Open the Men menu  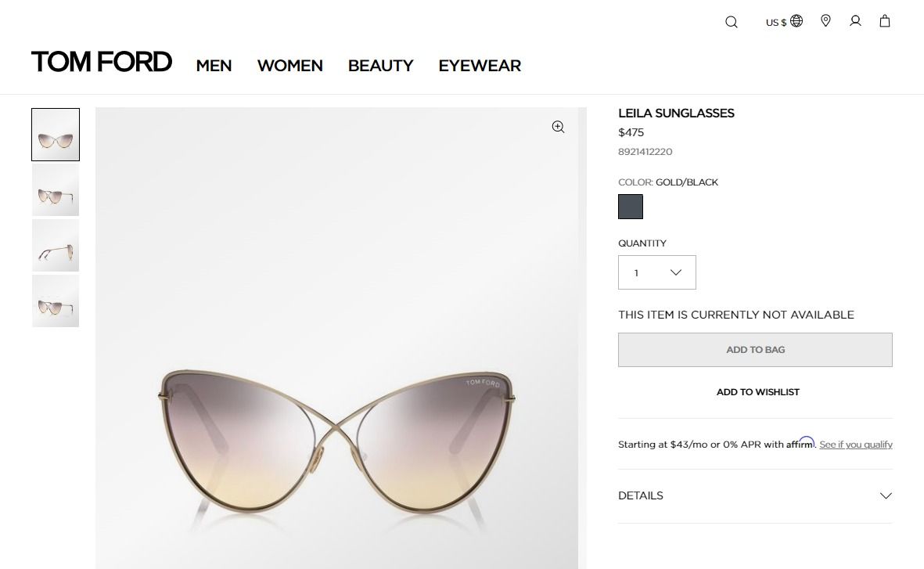pos(214,66)
